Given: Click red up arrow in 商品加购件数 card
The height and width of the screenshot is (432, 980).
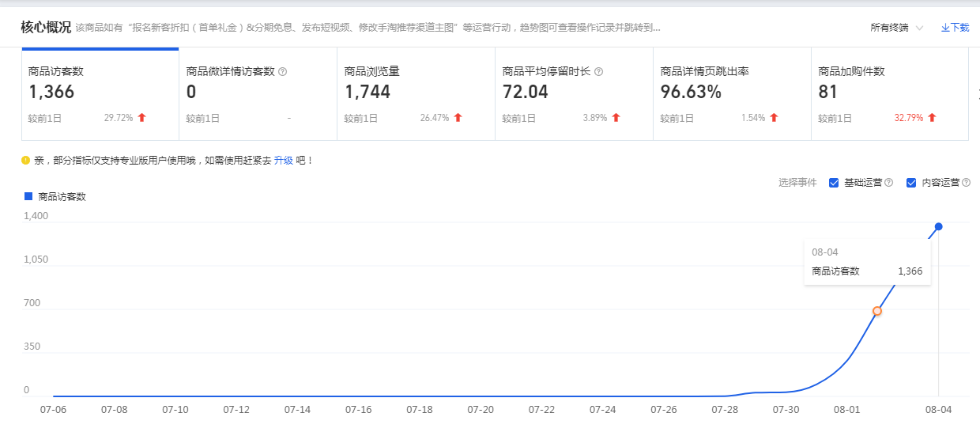Looking at the screenshot, I should [933, 118].
